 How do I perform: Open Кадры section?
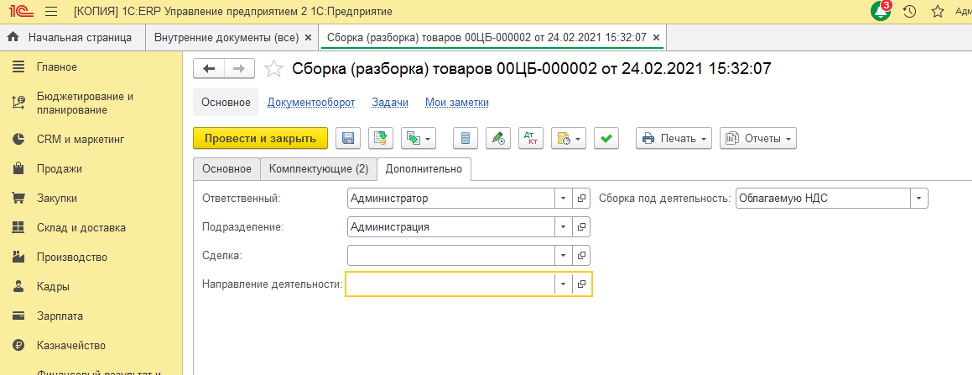(x=53, y=287)
